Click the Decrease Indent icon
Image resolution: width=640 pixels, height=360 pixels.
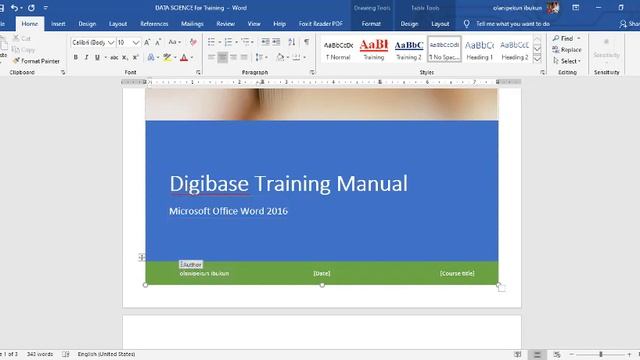[265, 42]
